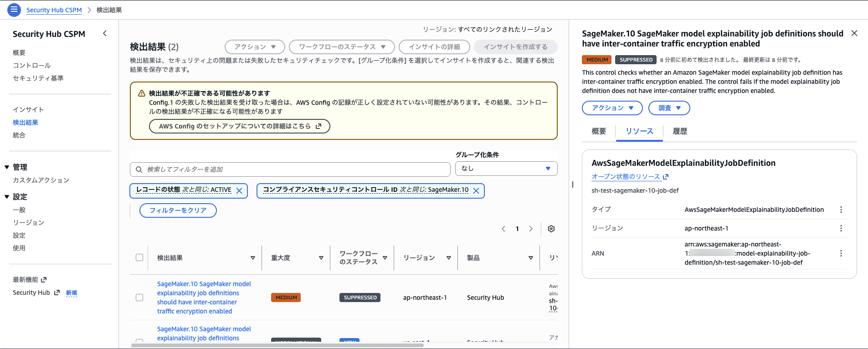
Task: Open the アクション dropdown in detail panel
Action: (x=612, y=108)
